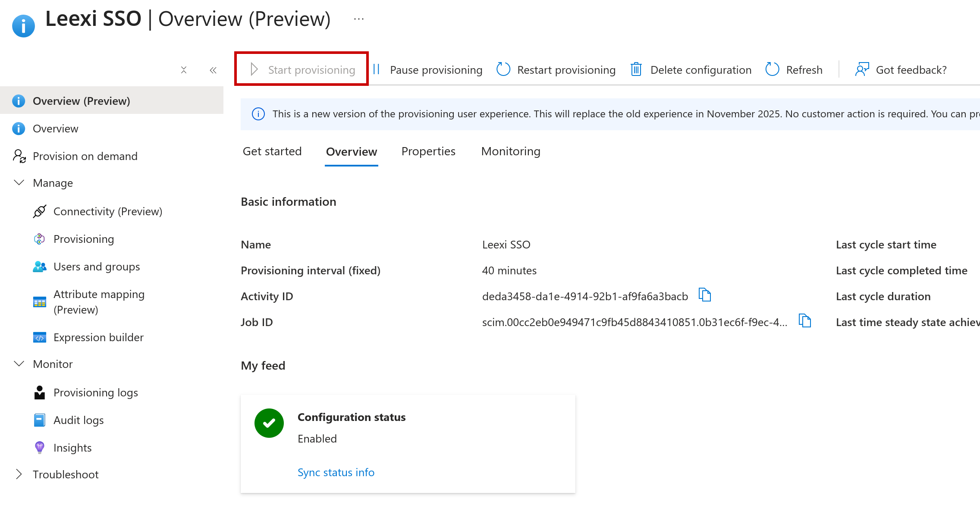Open the Monitoring tab
980x515 pixels.
(511, 151)
